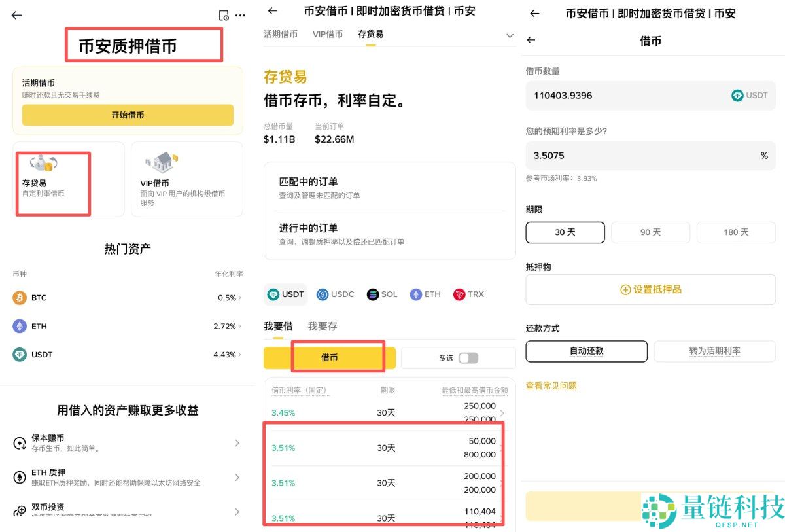785x532 pixels.
Task: Select the 30 天 term option
Action: coord(565,232)
